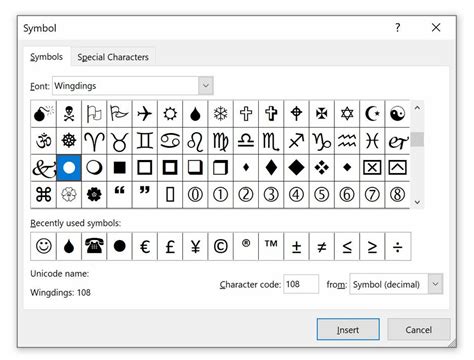Select the recently used euro sign

click(x=145, y=247)
